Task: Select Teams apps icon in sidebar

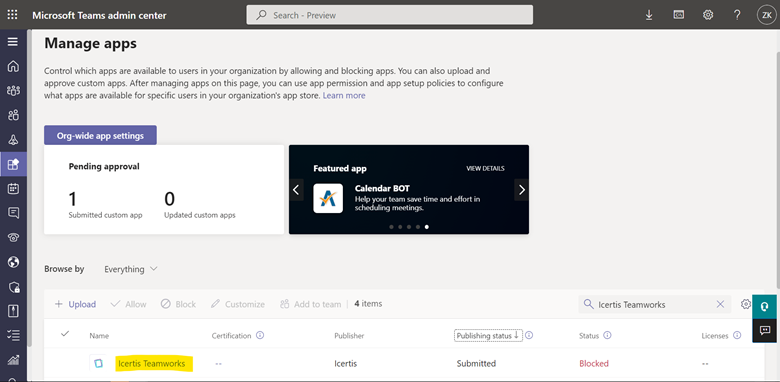Action: click(x=13, y=164)
